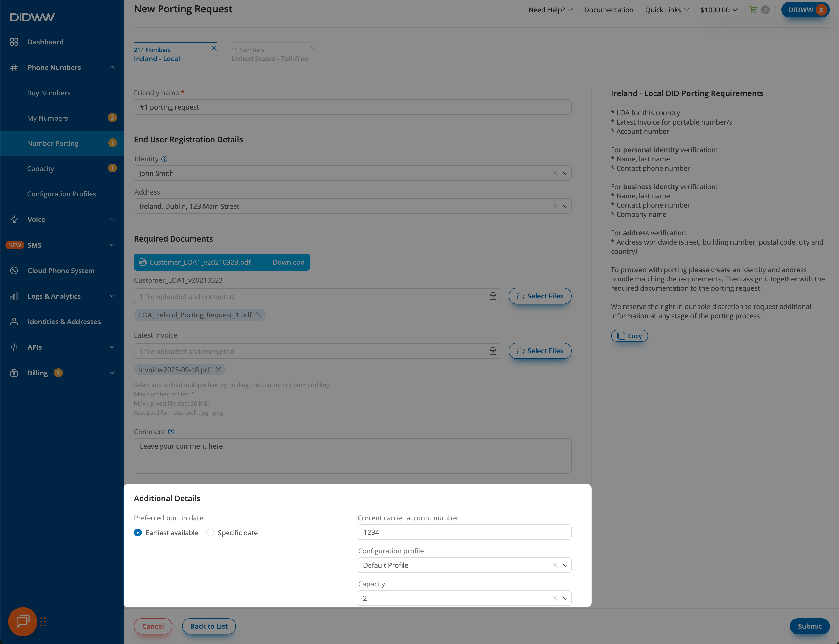This screenshot has height=644, width=839.
Task: Choose the Specific date radio button
Action: pos(210,533)
